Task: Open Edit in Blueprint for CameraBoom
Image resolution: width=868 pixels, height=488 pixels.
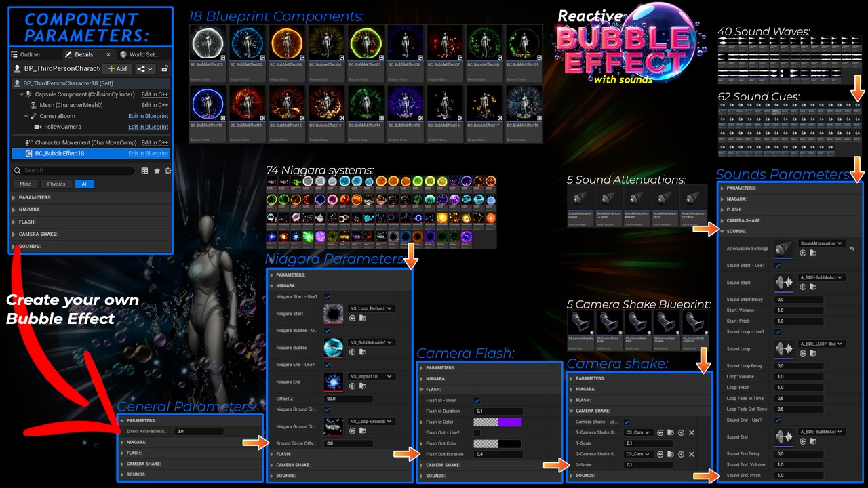Action: coord(148,116)
